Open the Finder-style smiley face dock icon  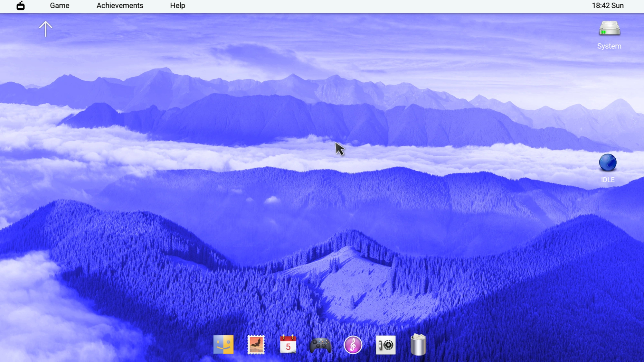tap(223, 345)
